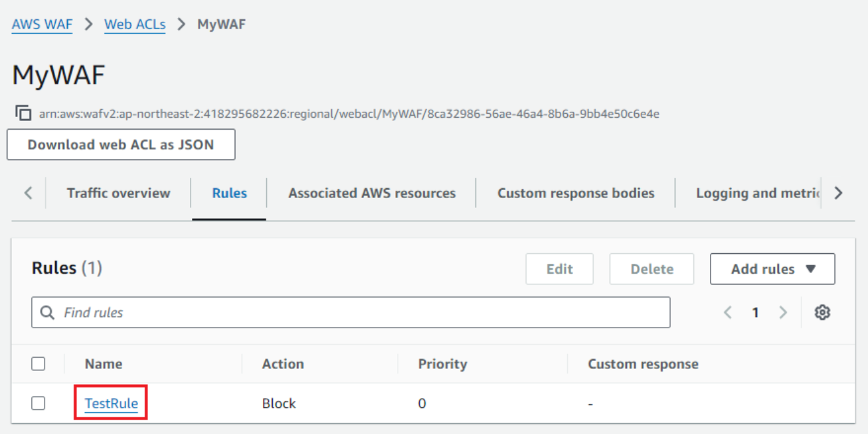
Task: Click the Edit button
Action: tap(559, 269)
